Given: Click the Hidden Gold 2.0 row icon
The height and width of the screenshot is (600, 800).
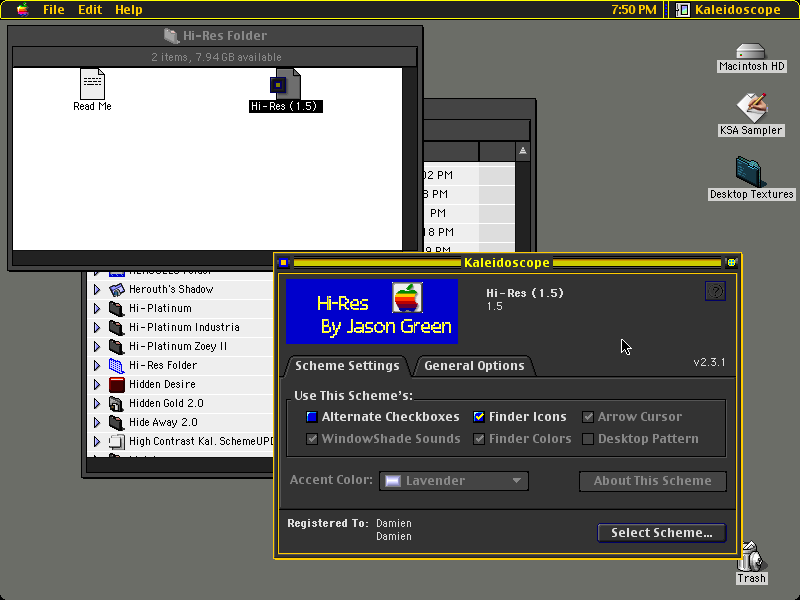Looking at the screenshot, I should 117,404.
